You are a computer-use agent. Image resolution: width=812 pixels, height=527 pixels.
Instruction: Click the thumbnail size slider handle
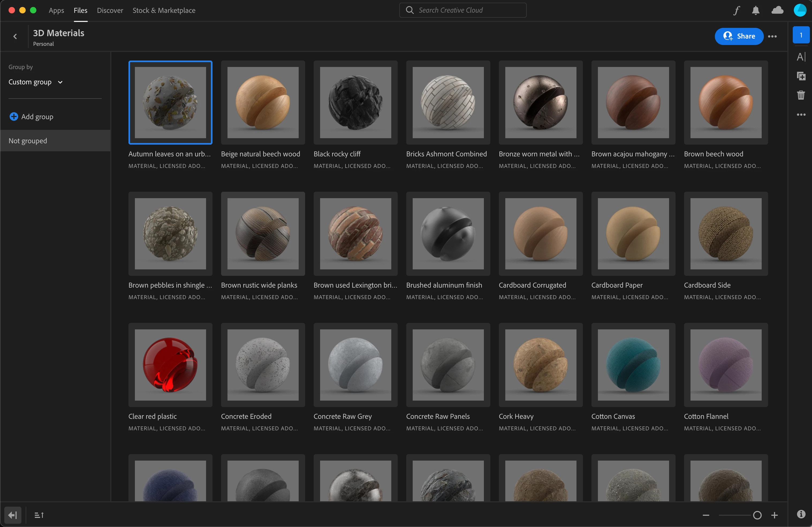tap(757, 515)
